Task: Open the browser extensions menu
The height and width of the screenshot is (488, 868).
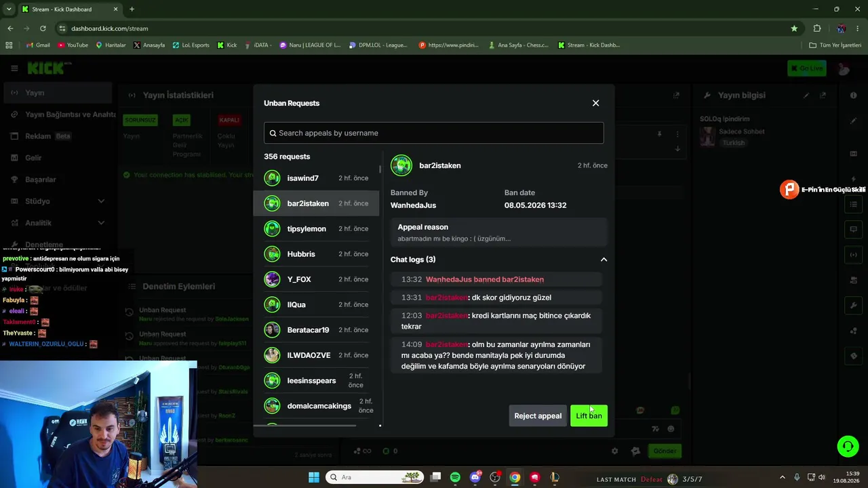Action: (817, 28)
